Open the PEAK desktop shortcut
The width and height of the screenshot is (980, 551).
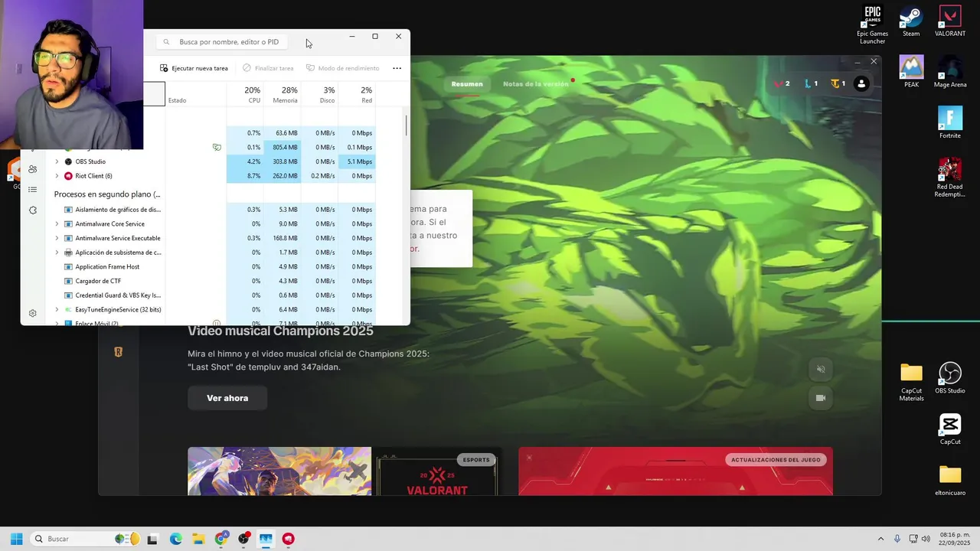pos(911,71)
